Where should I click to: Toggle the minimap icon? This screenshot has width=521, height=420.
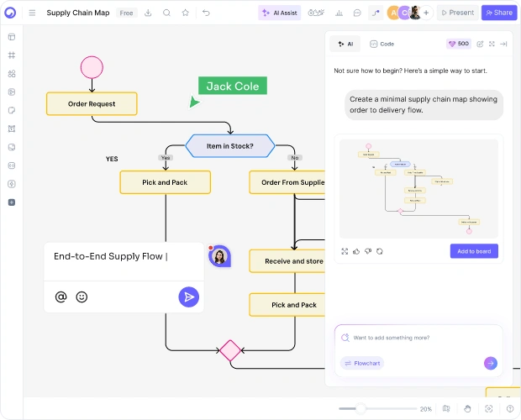pyautogui.click(x=446, y=408)
